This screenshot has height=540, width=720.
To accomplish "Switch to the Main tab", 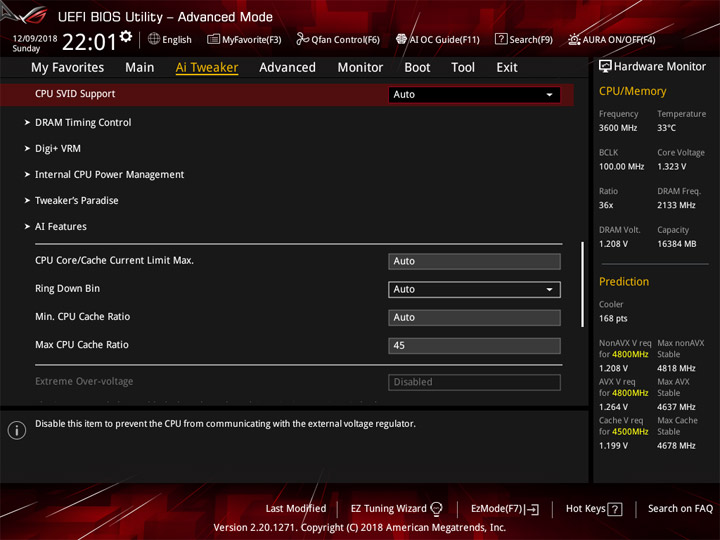I will click(x=140, y=68).
